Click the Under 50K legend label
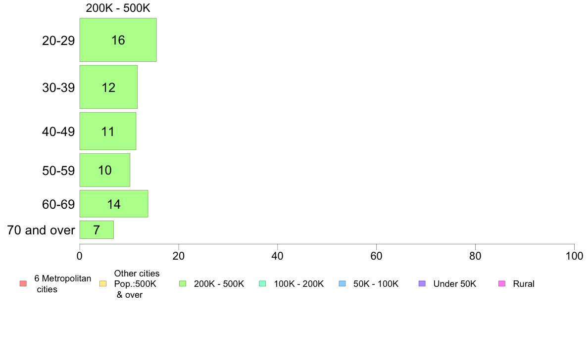 [x=454, y=284]
